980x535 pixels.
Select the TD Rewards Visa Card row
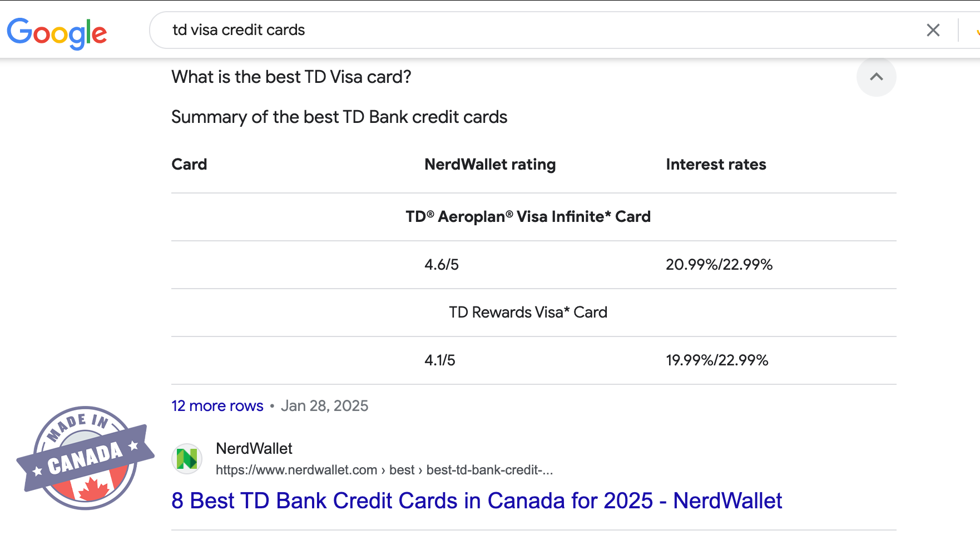(528, 313)
